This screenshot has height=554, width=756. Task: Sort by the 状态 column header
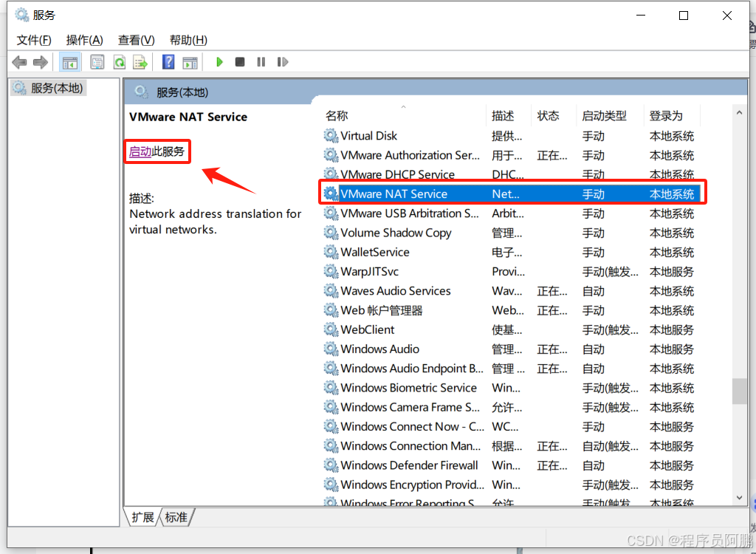(x=554, y=116)
